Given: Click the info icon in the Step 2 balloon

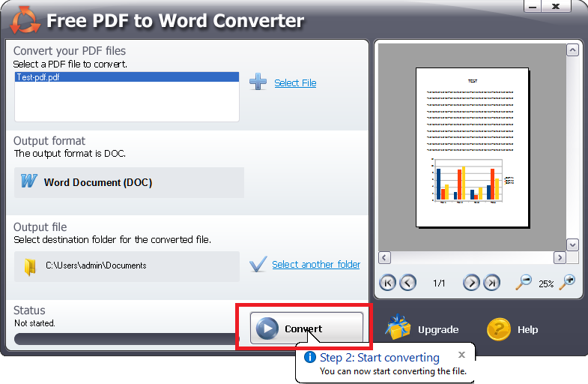Looking at the screenshot, I should [x=310, y=357].
